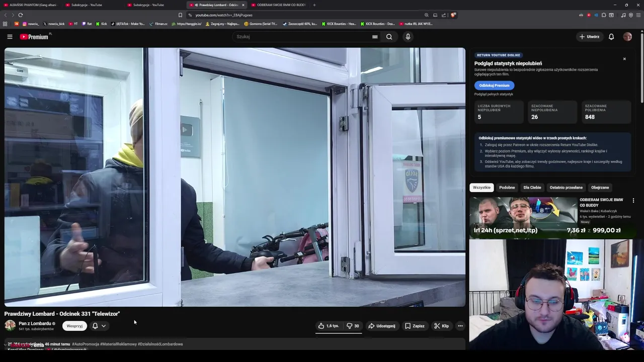Select the Wszystkie filter chip
The width and height of the screenshot is (644, 362).
click(x=481, y=188)
